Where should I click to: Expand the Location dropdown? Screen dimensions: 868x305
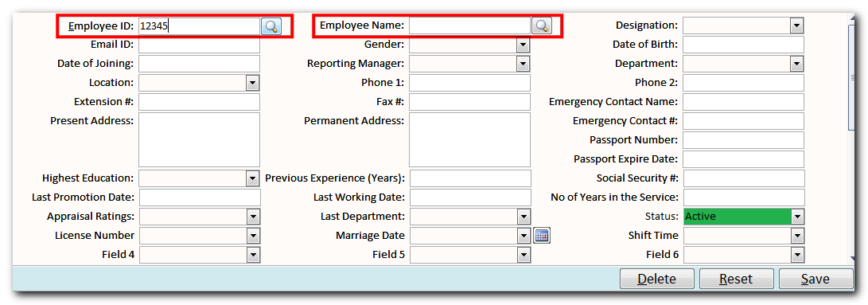[252, 83]
